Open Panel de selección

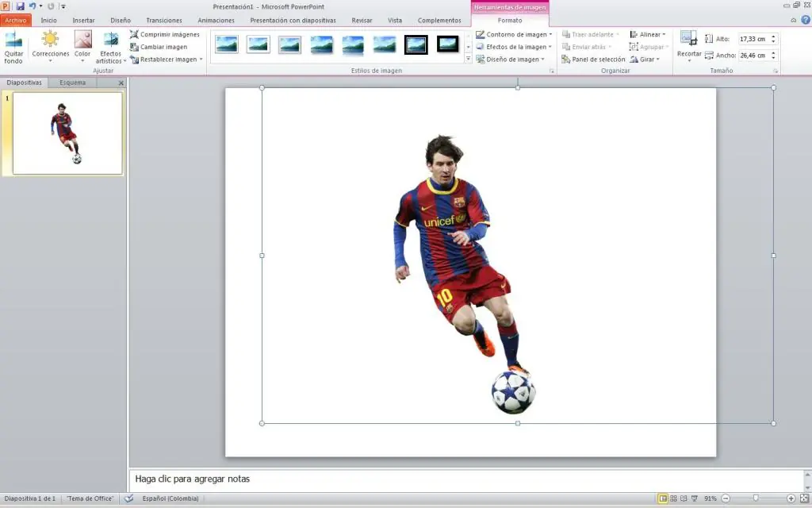pos(593,59)
